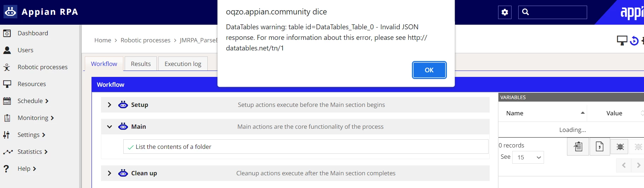
Task: Click OK in the DataTables warning dialog
Action: 429,70
